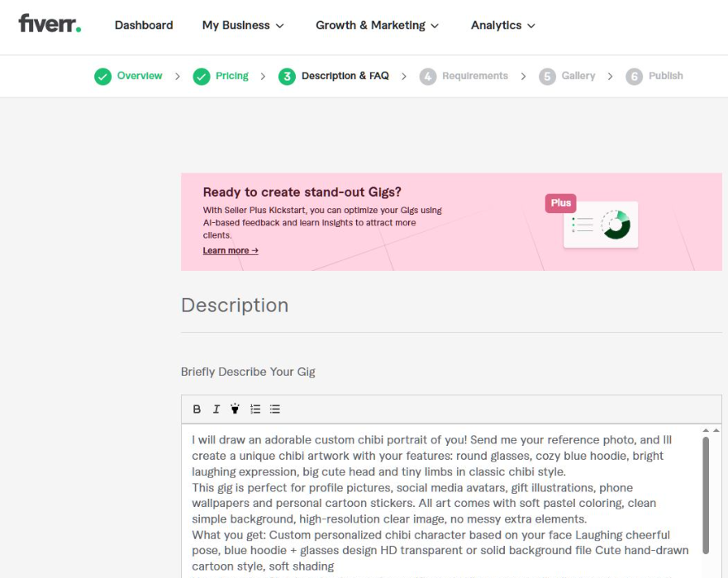The width and height of the screenshot is (728, 578).
Task: Click the green Overview checkmark icon
Action: [102, 77]
